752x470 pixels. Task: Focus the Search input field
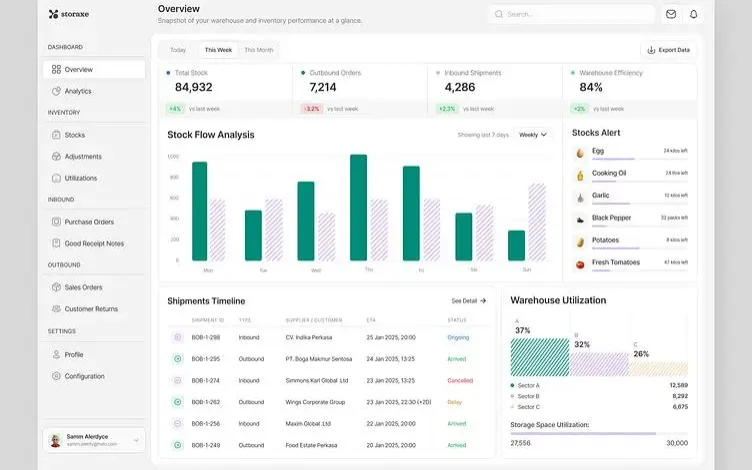tap(572, 14)
